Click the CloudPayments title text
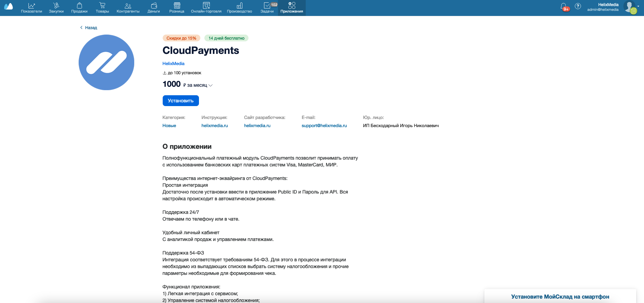Screen dimensions: 644x303 point(201,50)
